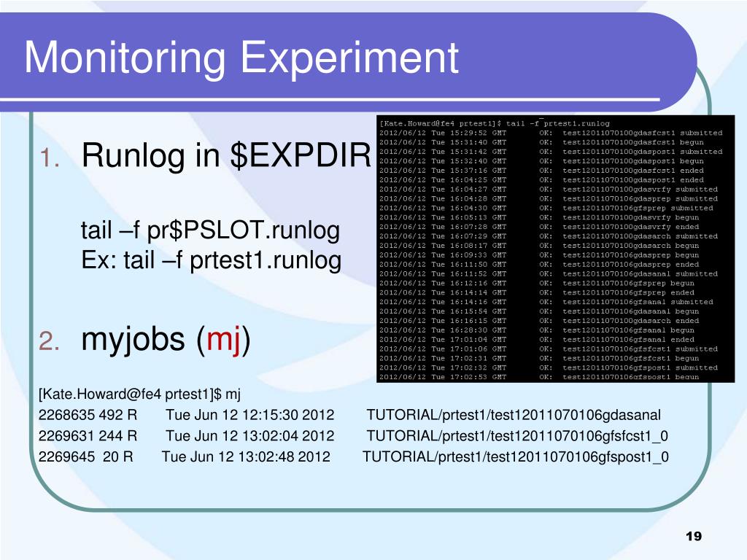Click job ID '2269631 244 R'
The width and height of the screenshot is (747, 560).
[x=88, y=436]
